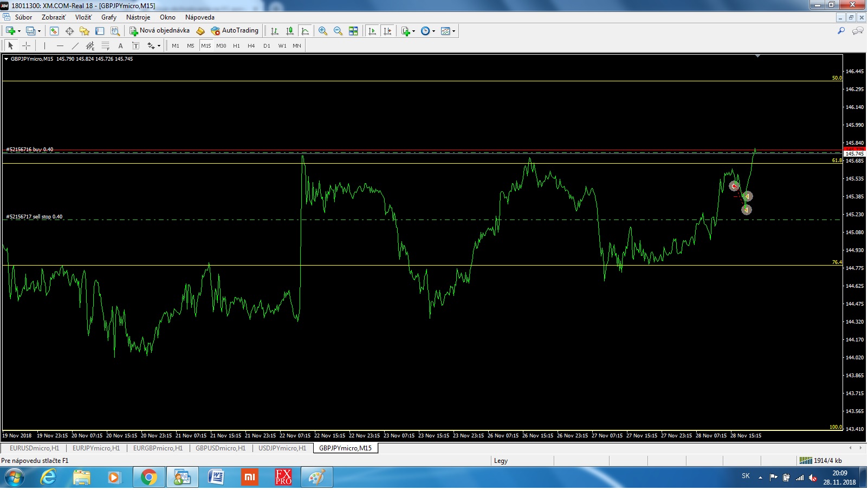Set chart period to W1
Image resolution: width=868 pixels, height=490 pixels.
(x=282, y=46)
